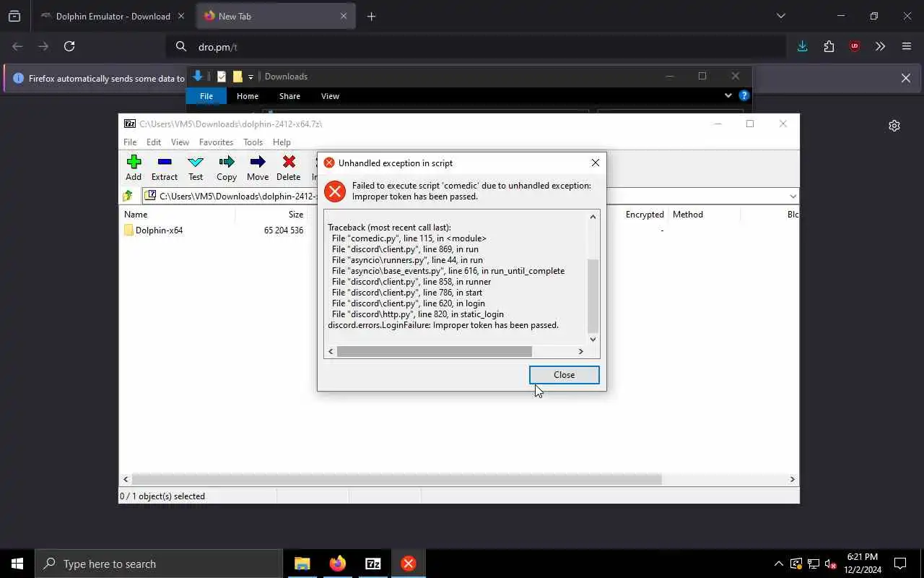The height and width of the screenshot is (578, 924).
Task: Open the View tab in Downloads Explorer window
Action: point(330,96)
